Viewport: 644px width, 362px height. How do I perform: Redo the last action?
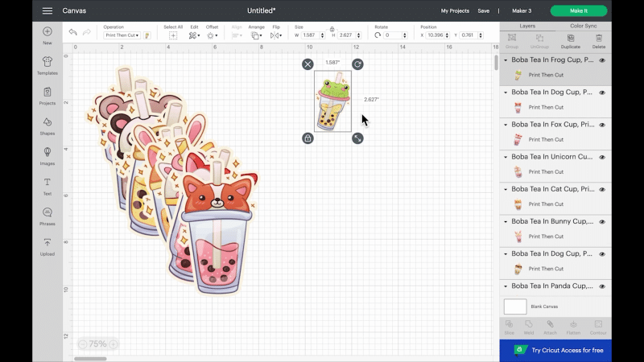[x=87, y=32]
